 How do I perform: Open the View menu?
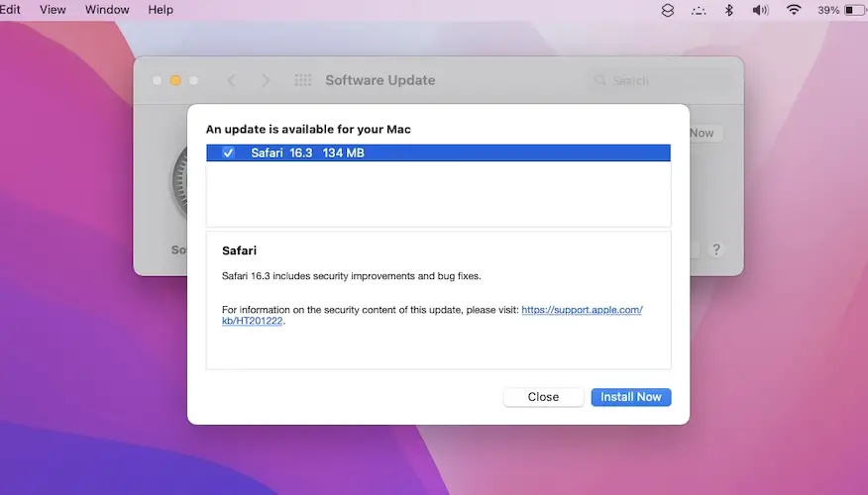click(x=53, y=10)
